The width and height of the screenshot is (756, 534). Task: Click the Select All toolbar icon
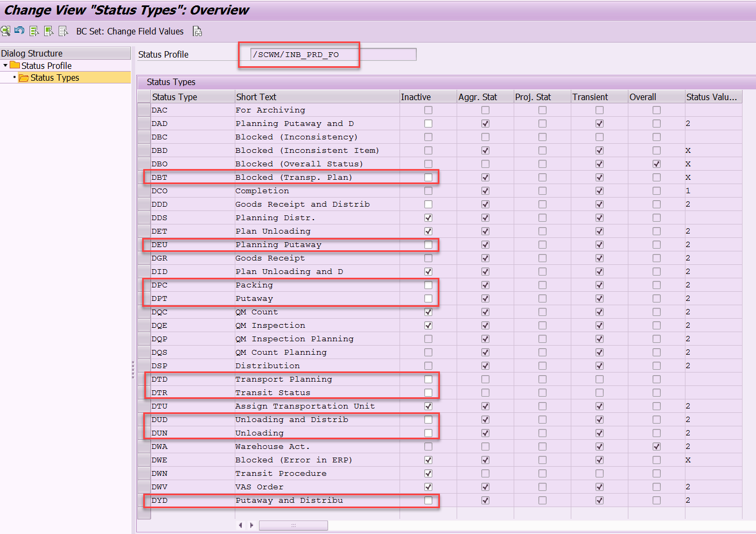34,31
